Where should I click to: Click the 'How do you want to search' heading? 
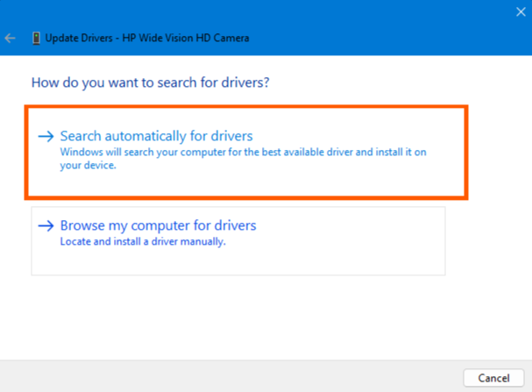tap(150, 83)
